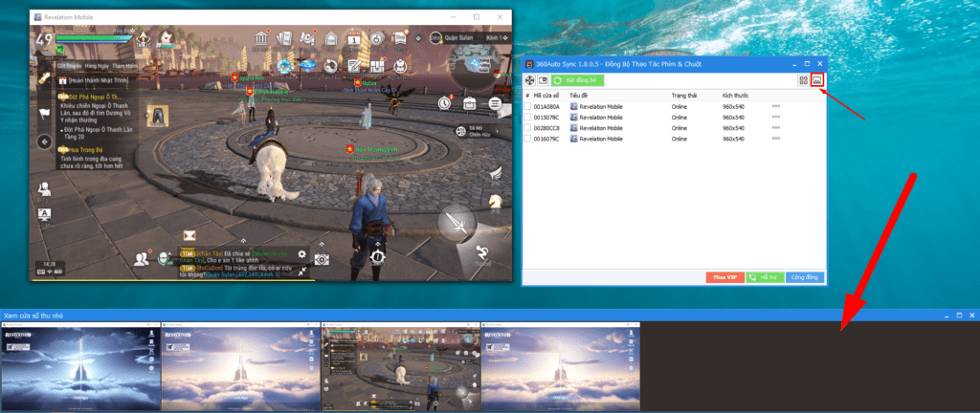Open the third thumbnail showing gameplay
Viewport: 980px width, 413px height.
click(401, 366)
